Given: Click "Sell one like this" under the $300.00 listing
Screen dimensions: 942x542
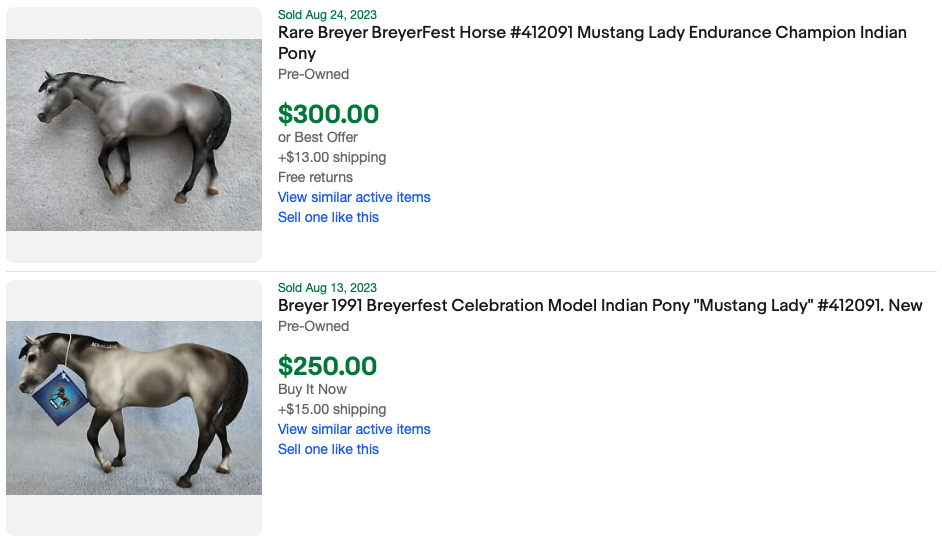Looking at the screenshot, I should [x=328, y=217].
